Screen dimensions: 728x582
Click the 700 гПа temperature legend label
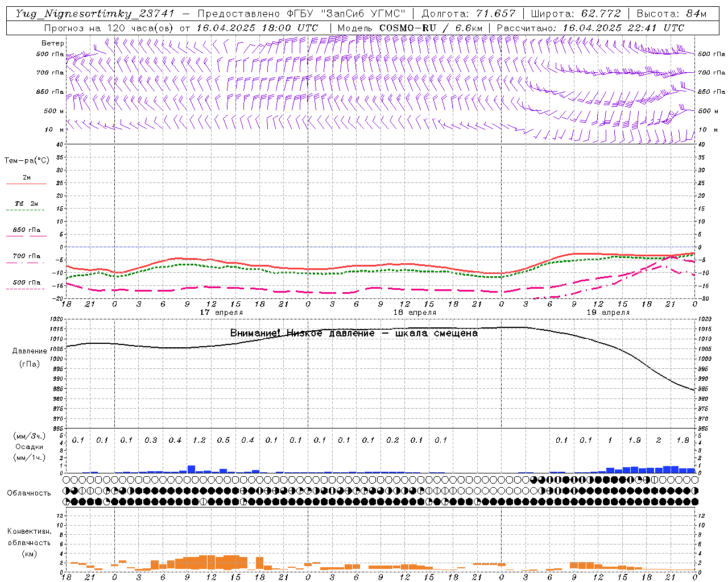pyautogui.click(x=26, y=256)
